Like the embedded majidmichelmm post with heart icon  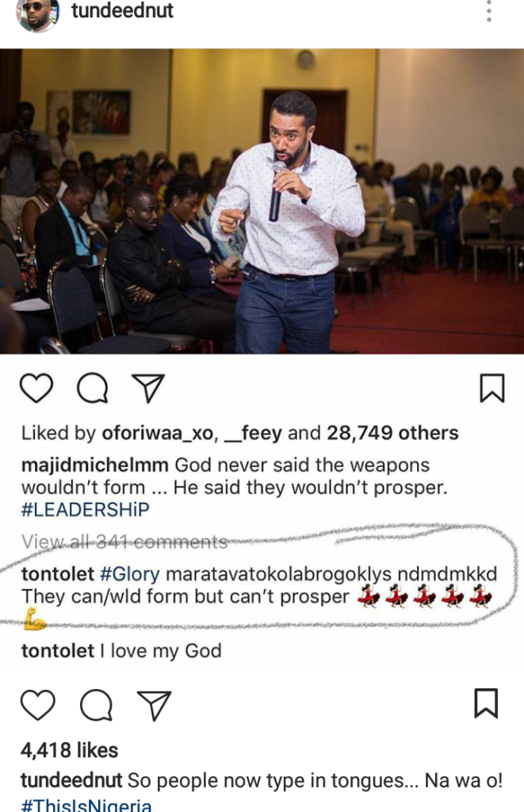pos(36,388)
